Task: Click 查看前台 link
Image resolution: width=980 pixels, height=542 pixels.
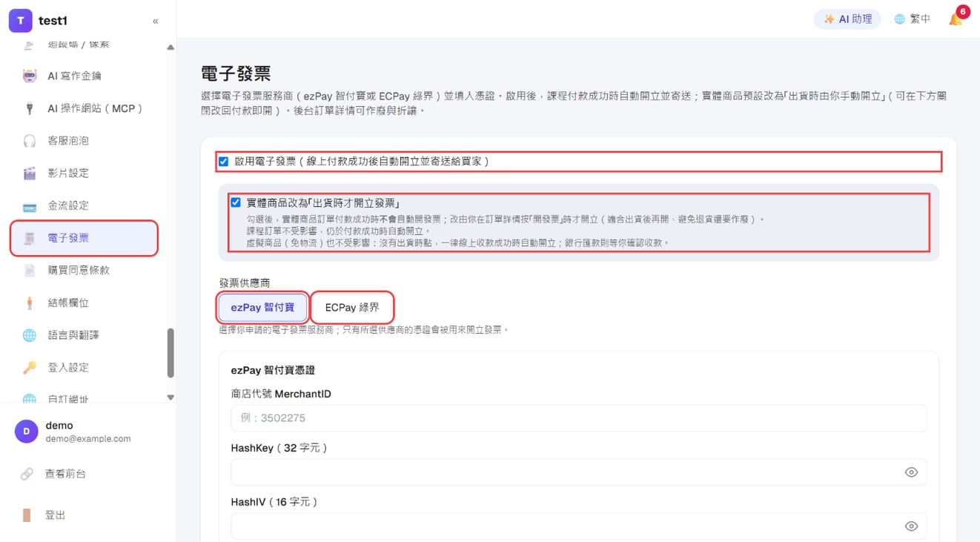Action: coord(65,474)
